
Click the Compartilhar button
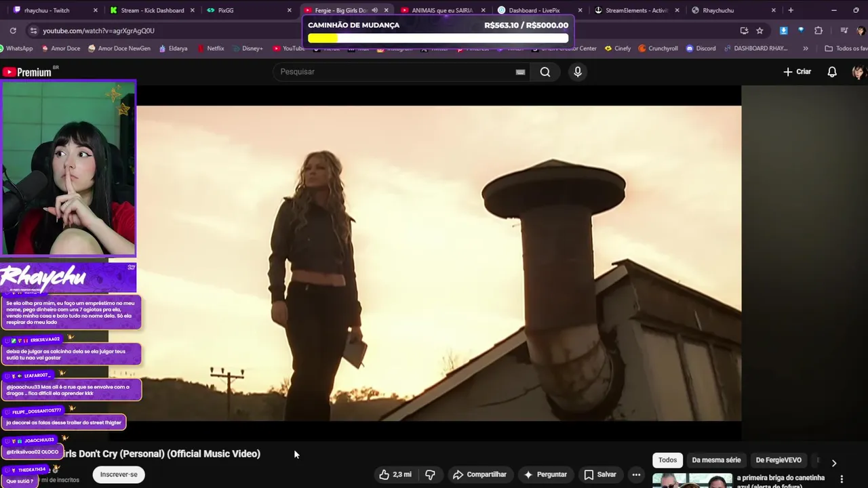(x=479, y=474)
